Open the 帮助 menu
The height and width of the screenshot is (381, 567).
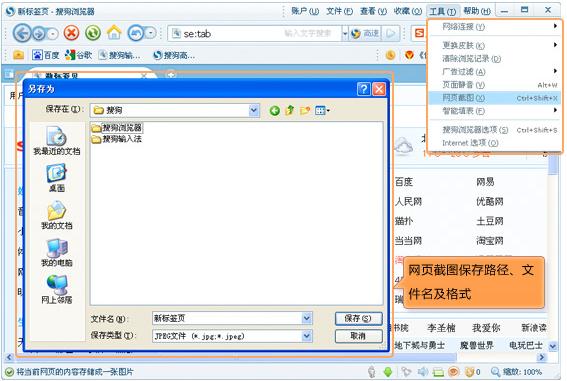[477, 11]
